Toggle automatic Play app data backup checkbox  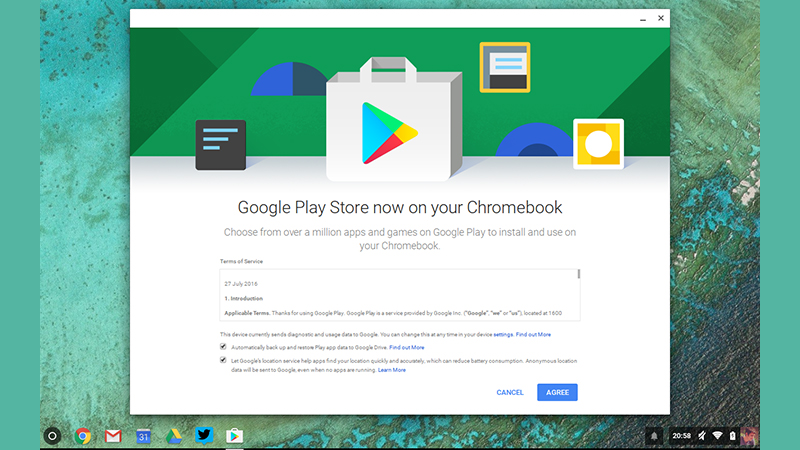coord(223,346)
